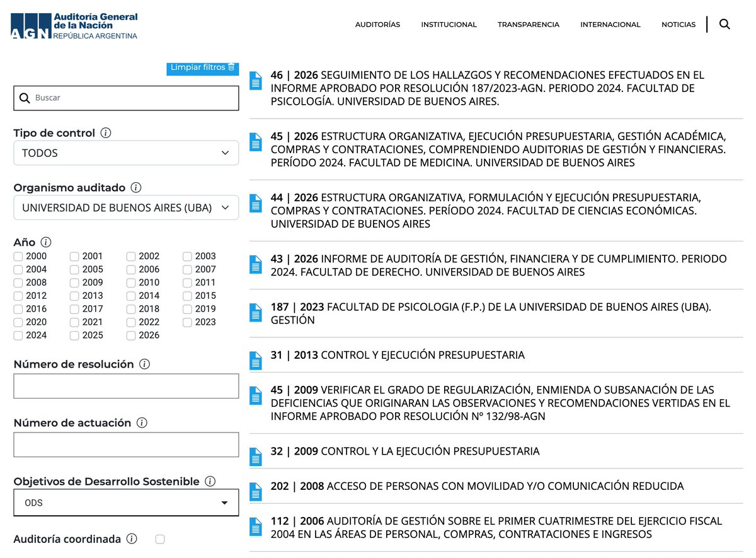756x558 pixels.
Task: Open report 46 | 2026 Facultad de Psicología
Action: point(488,88)
